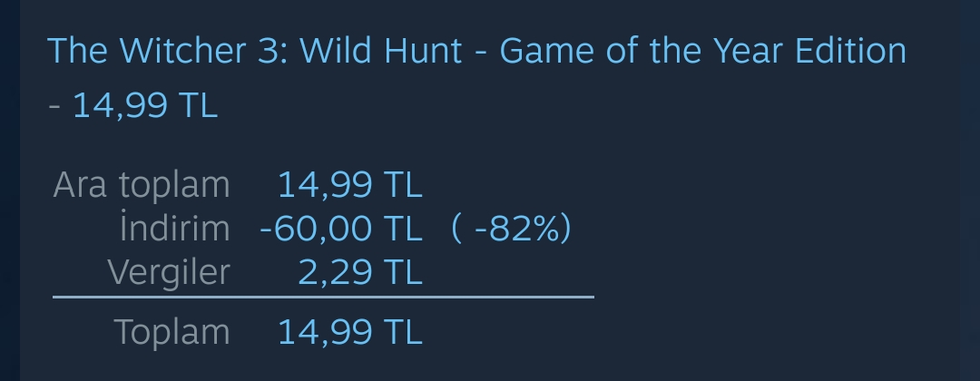Click the word "Hunt" in the title
Image resolution: width=980 pixels, height=381 pixels.
[x=426, y=51]
